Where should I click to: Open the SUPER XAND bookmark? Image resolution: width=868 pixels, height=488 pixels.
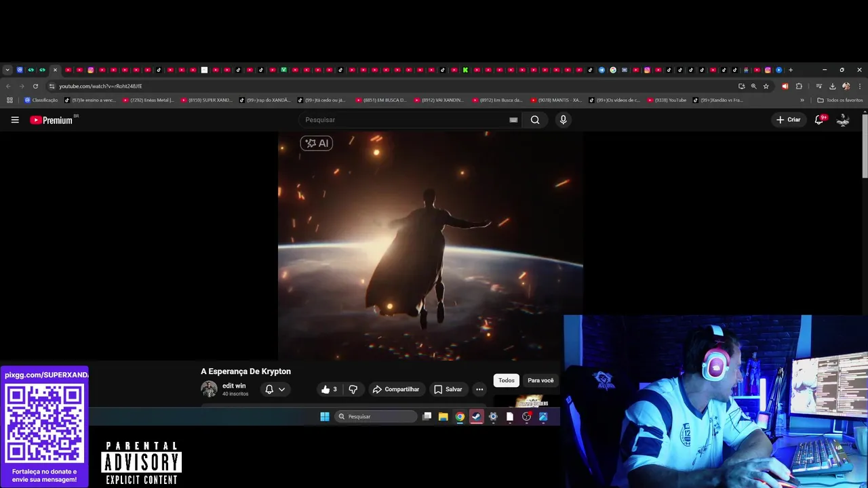(207, 100)
